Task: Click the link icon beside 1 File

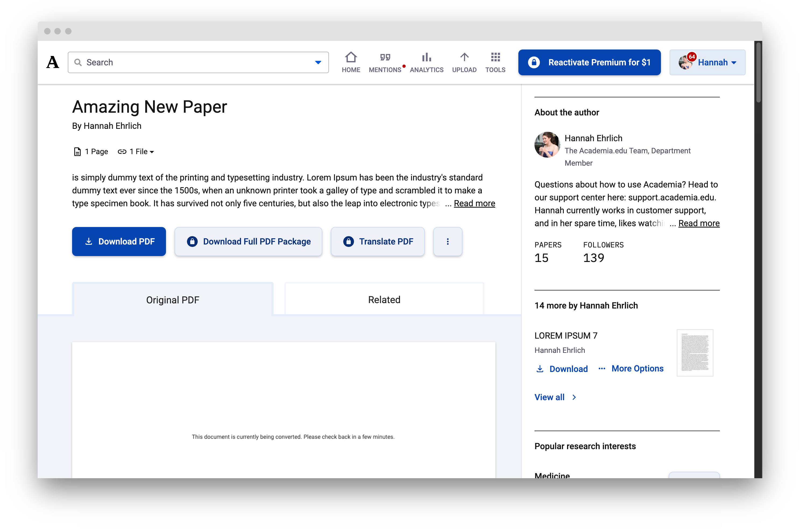Action: [x=122, y=152]
